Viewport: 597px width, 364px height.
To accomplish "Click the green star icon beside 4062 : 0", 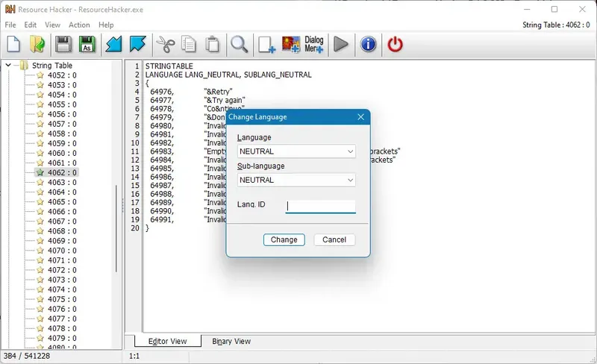I will coord(40,172).
